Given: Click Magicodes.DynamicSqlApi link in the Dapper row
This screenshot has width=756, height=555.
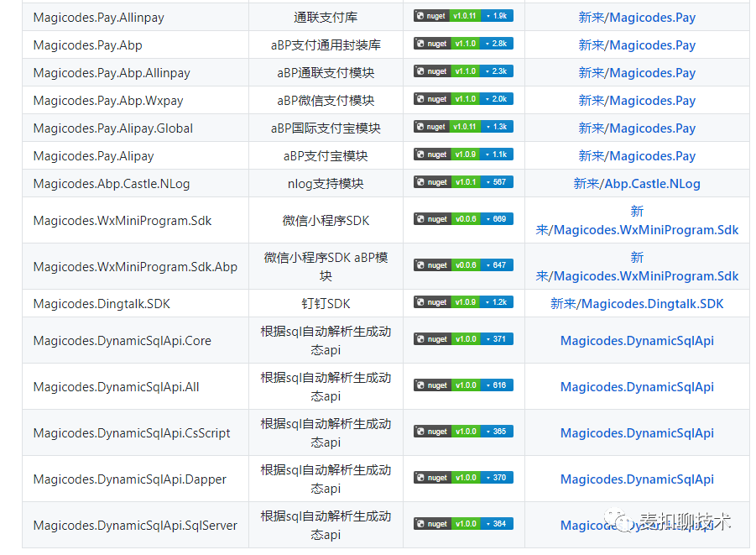Looking at the screenshot, I should click(637, 479).
